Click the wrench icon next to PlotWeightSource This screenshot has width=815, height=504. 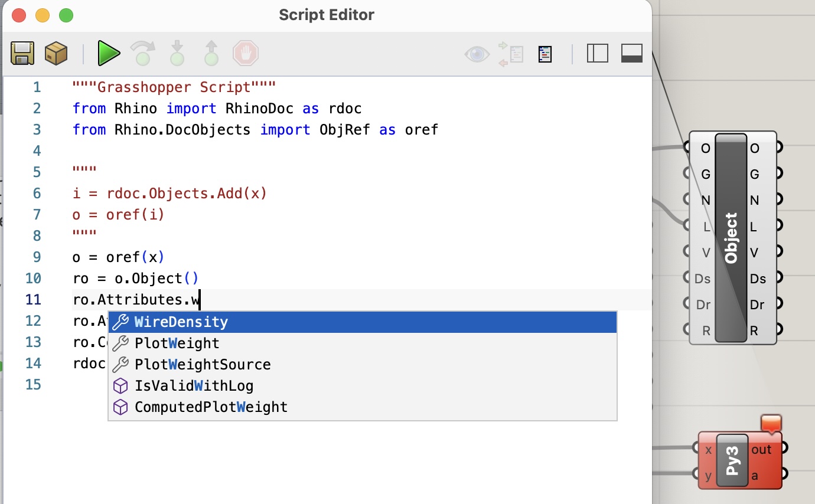[120, 364]
